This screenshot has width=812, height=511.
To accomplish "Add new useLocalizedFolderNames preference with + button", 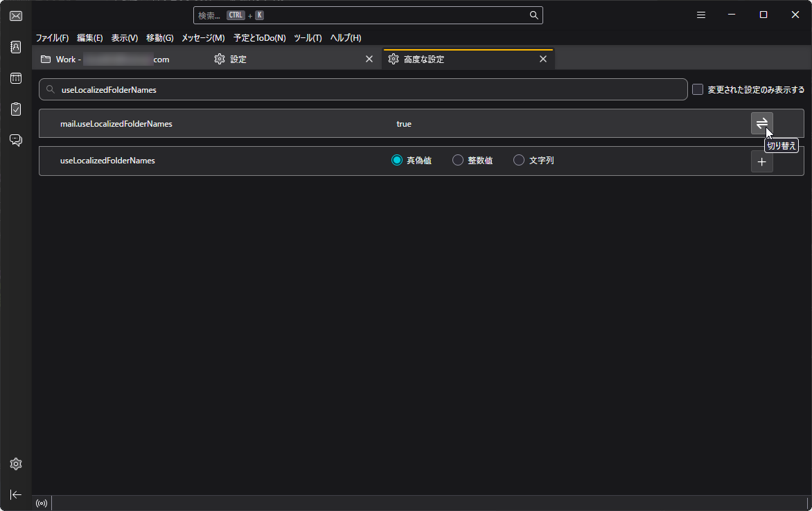I will 761,161.
